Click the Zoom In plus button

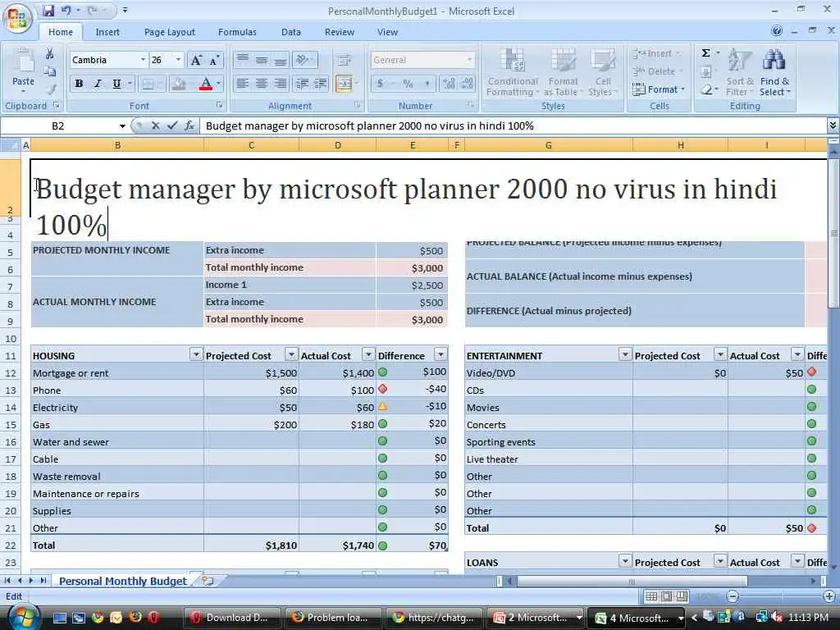[x=829, y=596]
